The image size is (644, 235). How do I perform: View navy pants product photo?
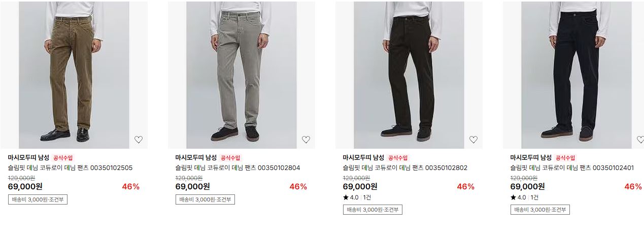click(573, 75)
